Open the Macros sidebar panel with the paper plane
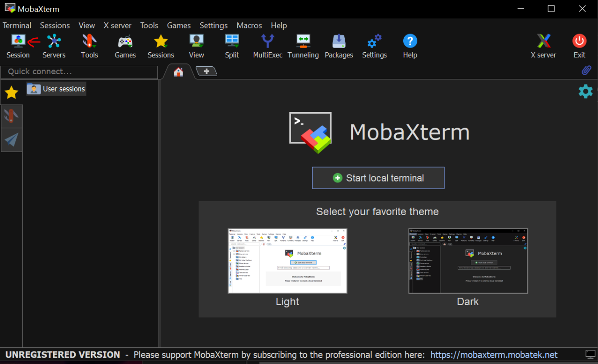The image size is (598, 364). click(11, 140)
